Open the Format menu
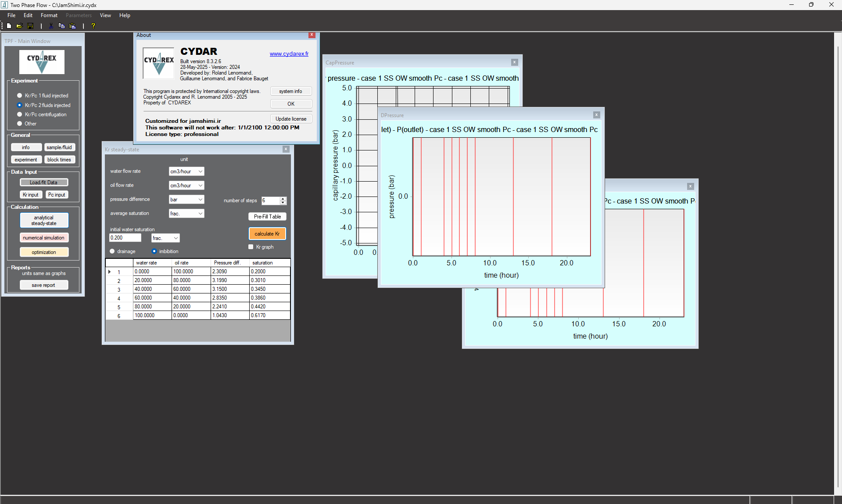This screenshot has width=842, height=504. click(49, 15)
